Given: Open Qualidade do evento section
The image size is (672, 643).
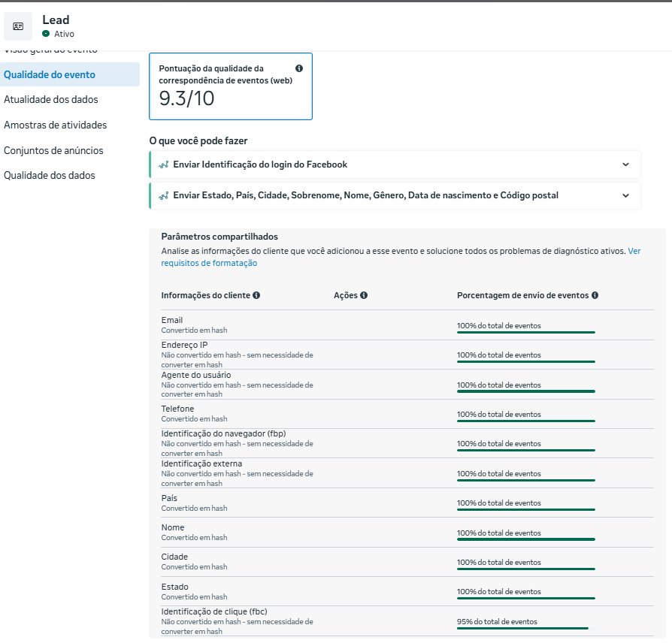Looking at the screenshot, I should point(50,74).
